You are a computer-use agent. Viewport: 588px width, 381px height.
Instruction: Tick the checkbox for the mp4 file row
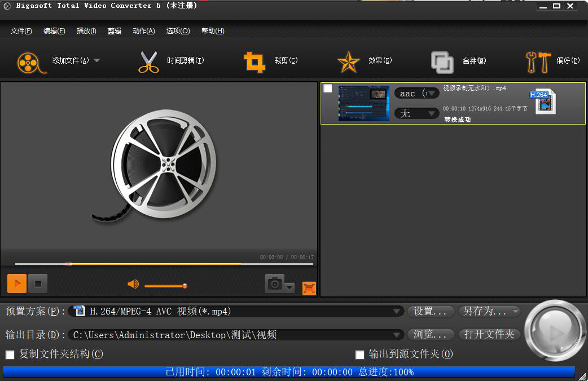(328, 88)
